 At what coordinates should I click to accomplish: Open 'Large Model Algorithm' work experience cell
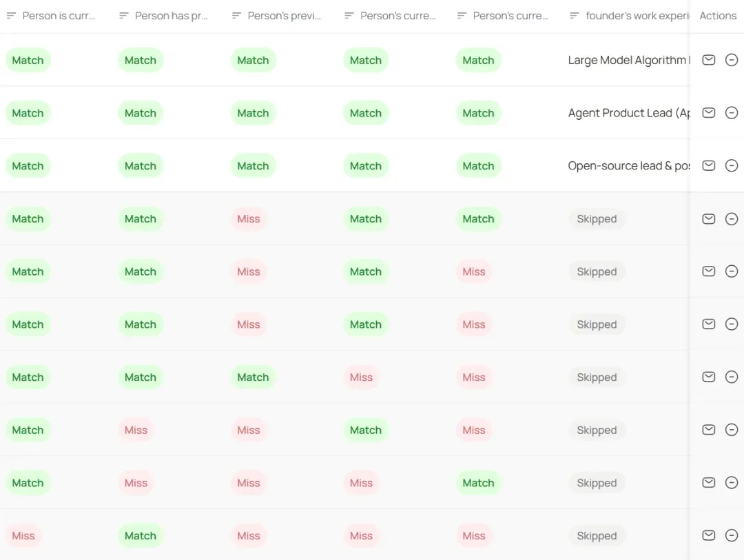[629, 60]
